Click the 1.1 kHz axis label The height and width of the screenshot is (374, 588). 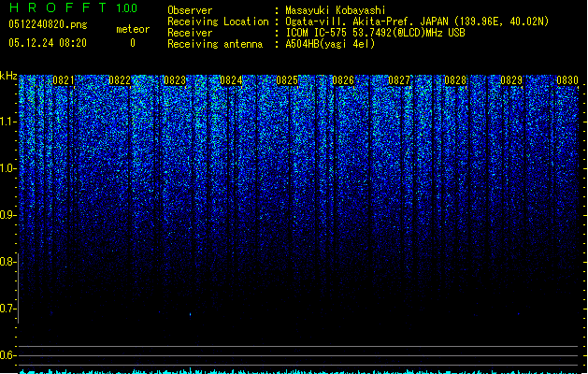(7, 122)
